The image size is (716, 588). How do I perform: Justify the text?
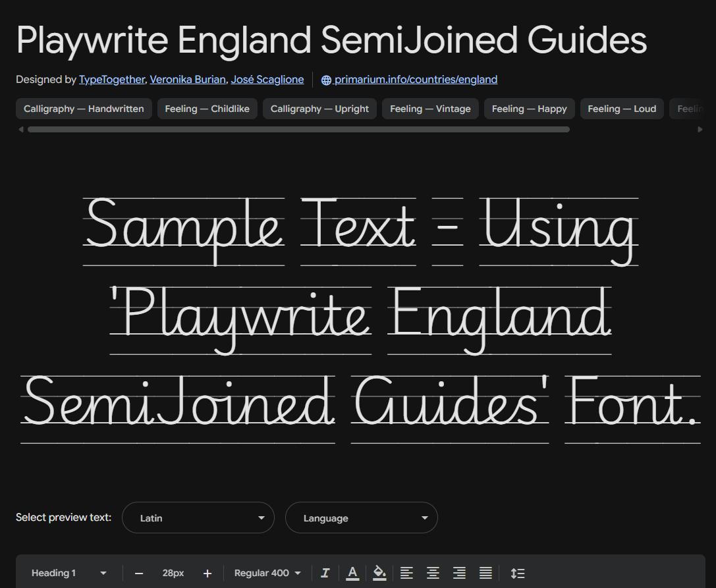tap(485, 573)
